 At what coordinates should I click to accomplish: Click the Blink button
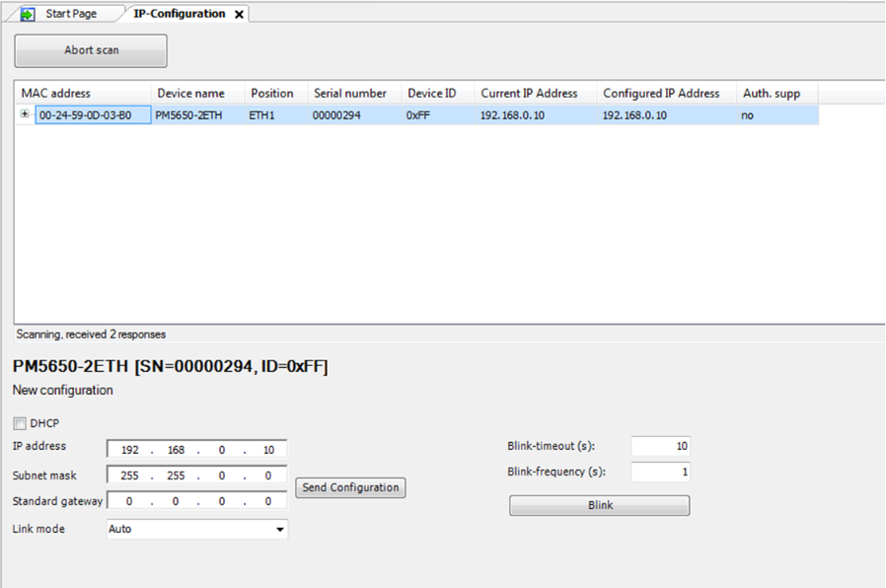pyautogui.click(x=600, y=505)
